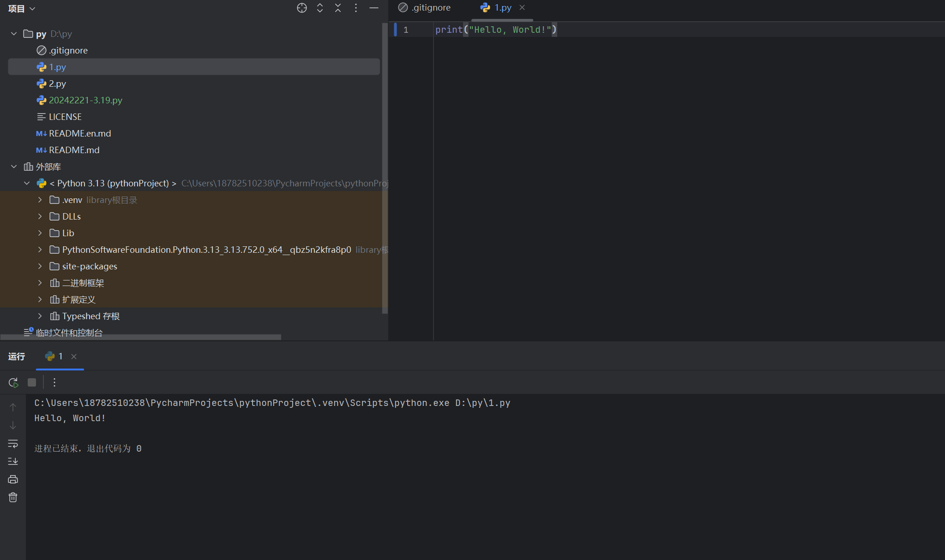Screen dimensions: 945x560
Task: Click the Print icon in run console
Action: (13, 479)
